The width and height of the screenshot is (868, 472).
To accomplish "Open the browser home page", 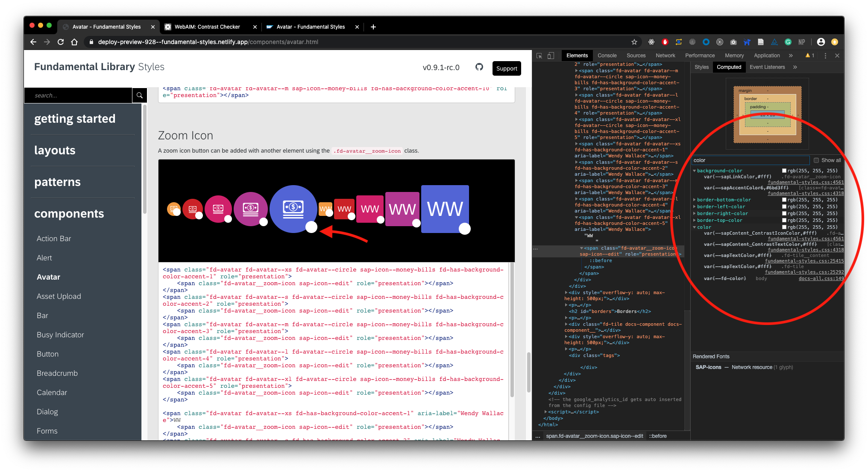I will tap(74, 42).
